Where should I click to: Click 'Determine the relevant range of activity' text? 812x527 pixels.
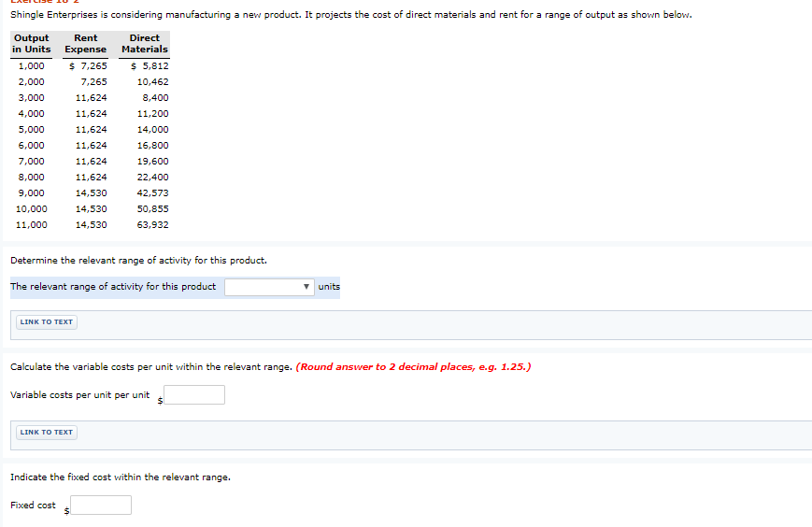(x=139, y=261)
